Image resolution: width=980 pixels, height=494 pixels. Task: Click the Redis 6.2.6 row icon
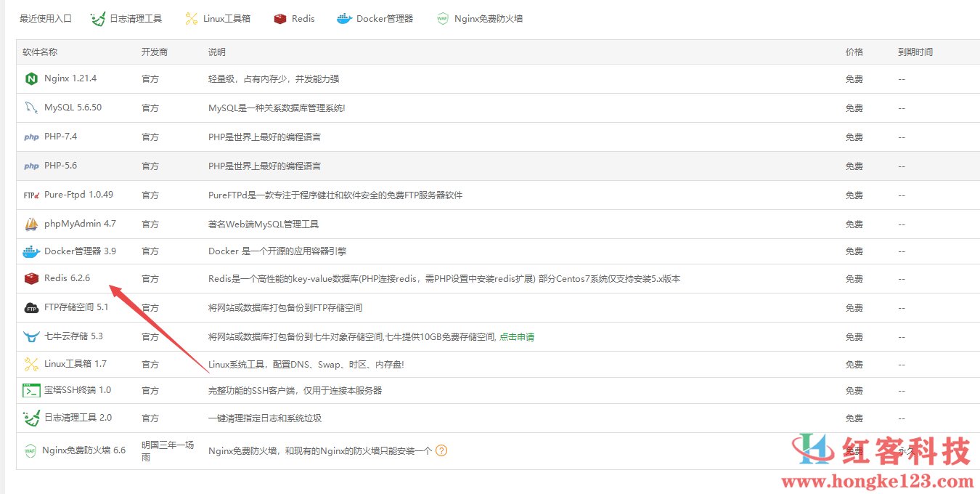pyautogui.click(x=31, y=278)
